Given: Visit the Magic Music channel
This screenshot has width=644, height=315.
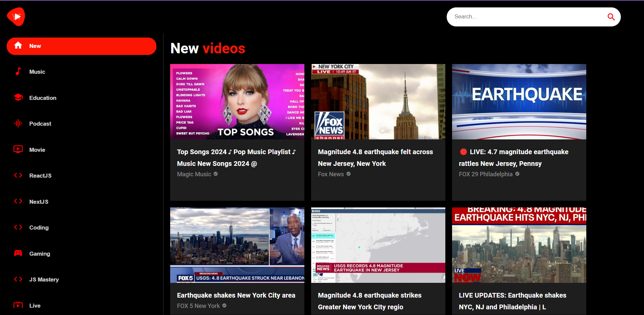Looking at the screenshot, I should click(x=194, y=174).
